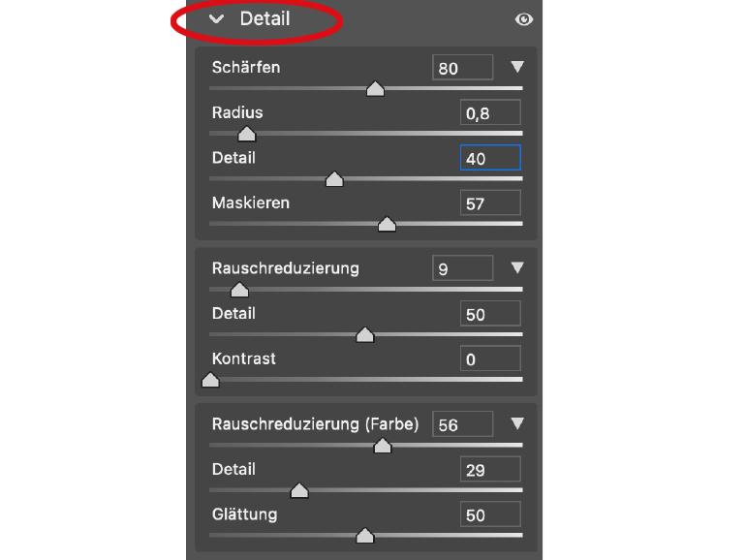Image resolution: width=746 pixels, height=560 pixels.
Task: Click the Glättung value field showing 50
Action: click(x=490, y=513)
